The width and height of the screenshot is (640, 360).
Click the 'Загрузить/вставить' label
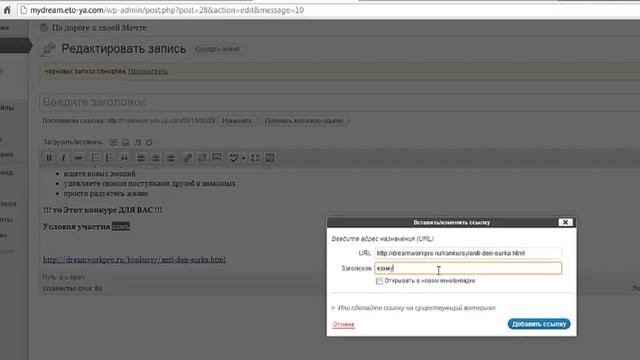[x=72, y=142]
